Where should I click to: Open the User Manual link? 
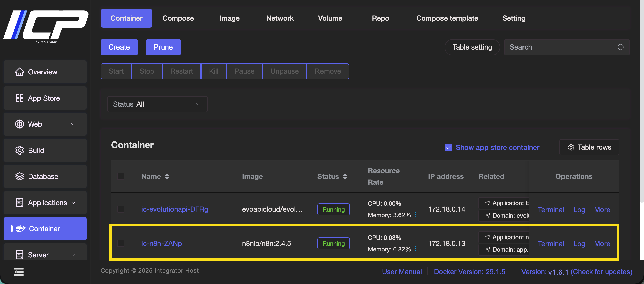(x=402, y=272)
